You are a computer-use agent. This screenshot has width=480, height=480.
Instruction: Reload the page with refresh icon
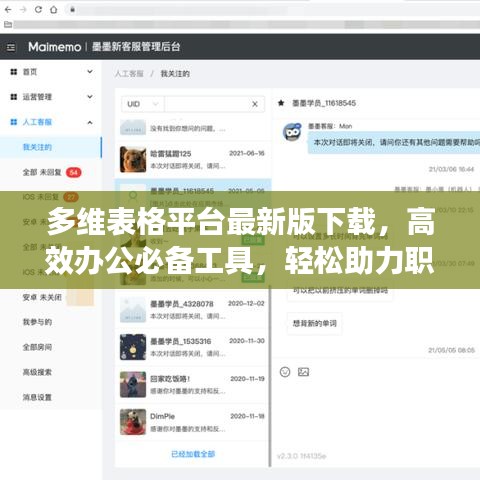click(38, 10)
